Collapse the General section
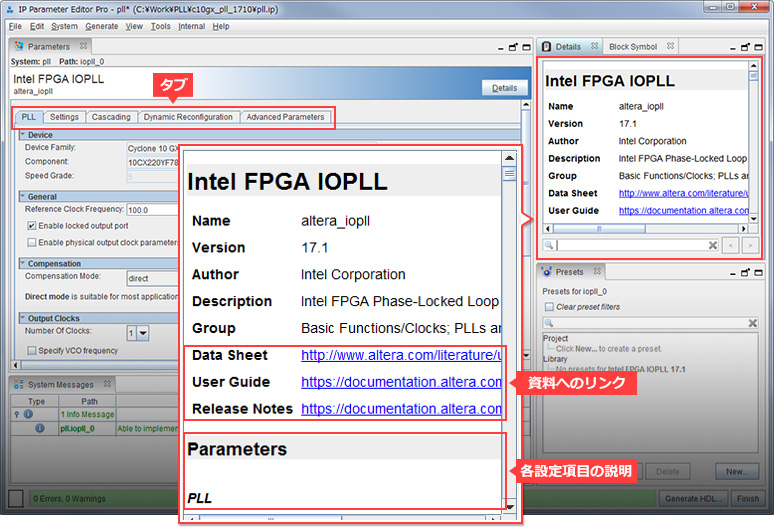This screenshot has height=527, width=774. click(x=22, y=196)
